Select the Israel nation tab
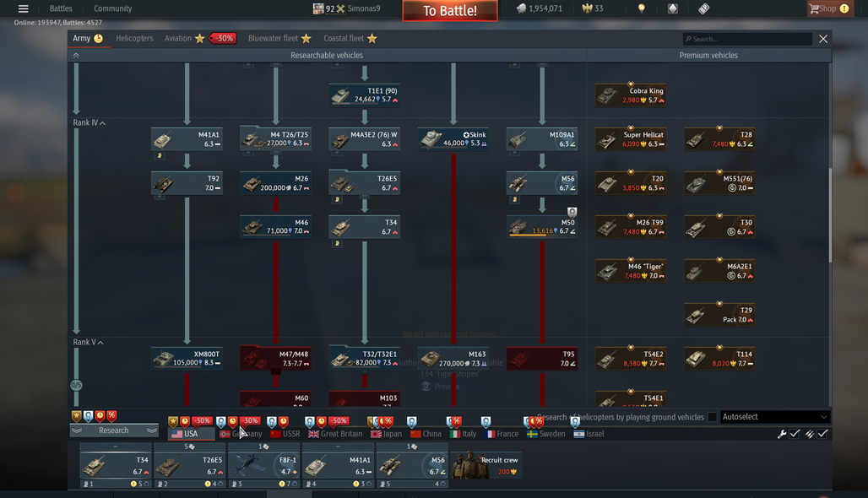The image size is (868, 498). click(x=589, y=434)
